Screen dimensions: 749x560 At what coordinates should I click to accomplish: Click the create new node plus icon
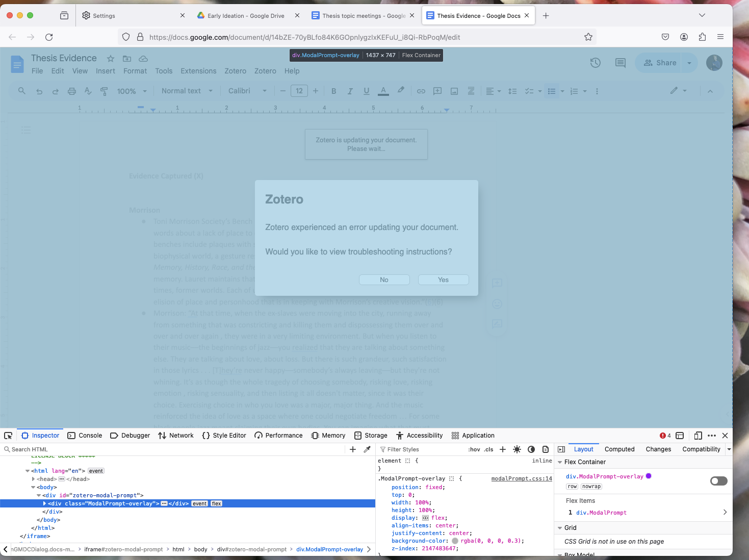tap(353, 449)
